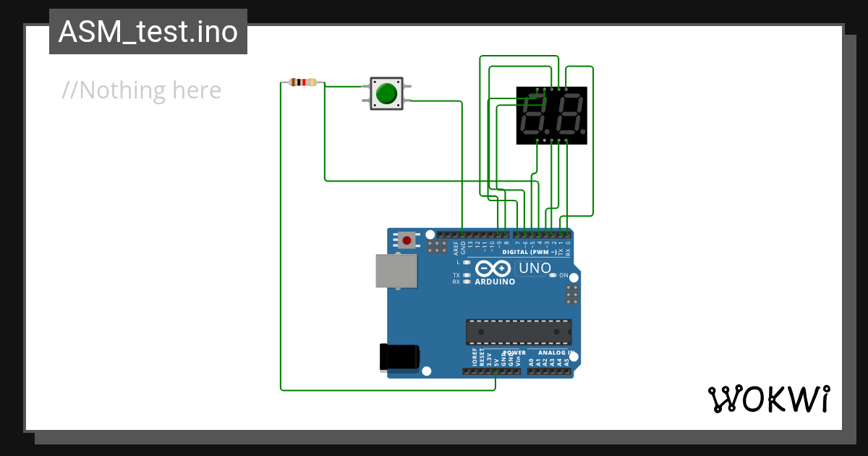Image resolution: width=868 pixels, height=456 pixels.
Task: Click the AREF pin header
Action: 456,235
